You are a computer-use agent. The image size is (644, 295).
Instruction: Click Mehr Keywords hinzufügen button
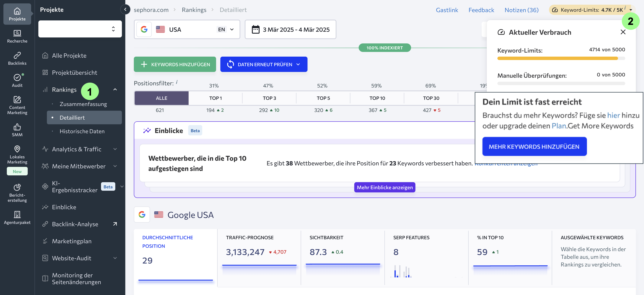pyautogui.click(x=534, y=146)
